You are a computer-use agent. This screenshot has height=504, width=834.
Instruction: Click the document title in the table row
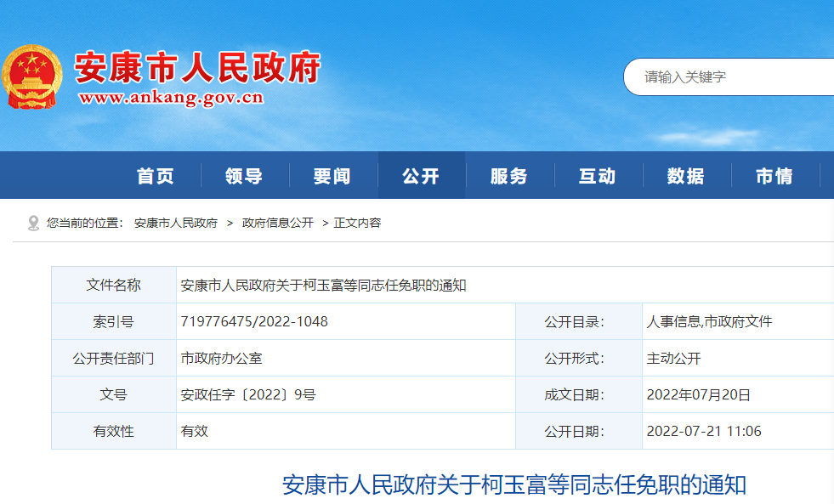[323, 286]
